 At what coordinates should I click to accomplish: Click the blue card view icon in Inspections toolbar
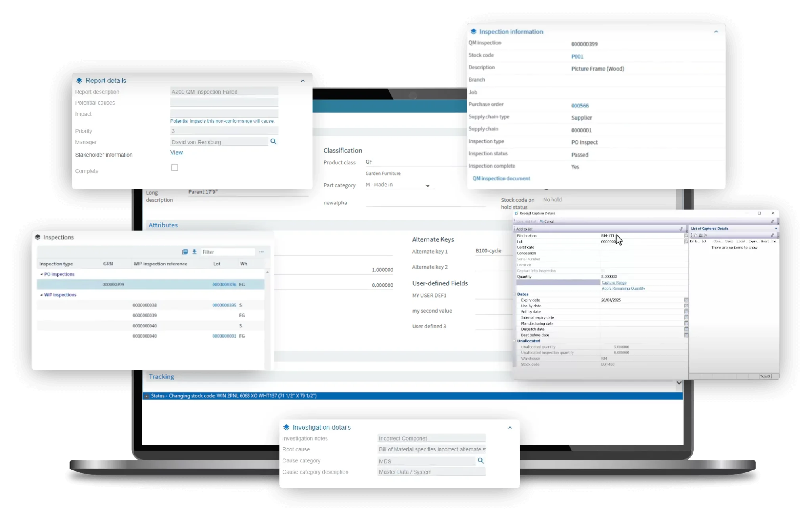pos(185,252)
